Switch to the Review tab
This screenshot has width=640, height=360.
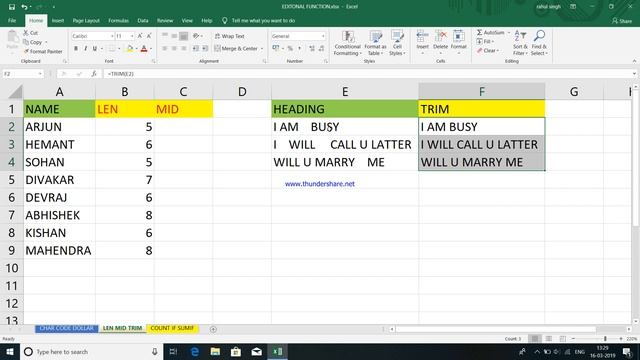[165, 20]
